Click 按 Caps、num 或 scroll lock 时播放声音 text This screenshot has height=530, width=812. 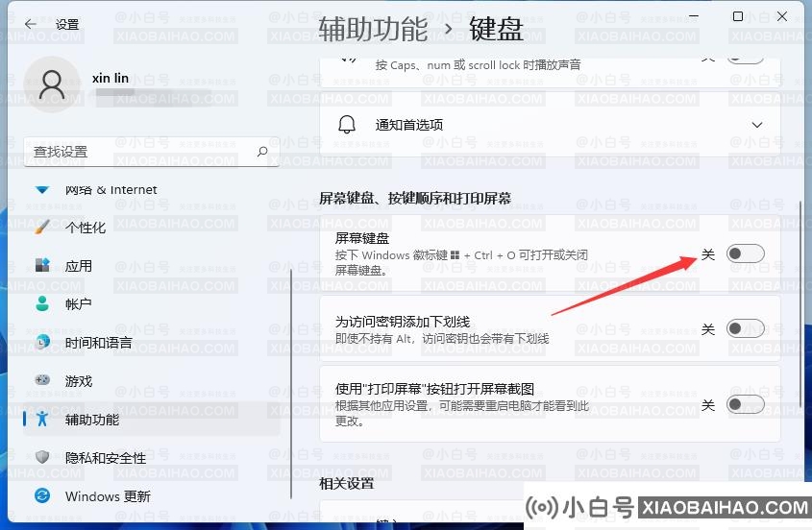pyautogui.click(x=478, y=65)
